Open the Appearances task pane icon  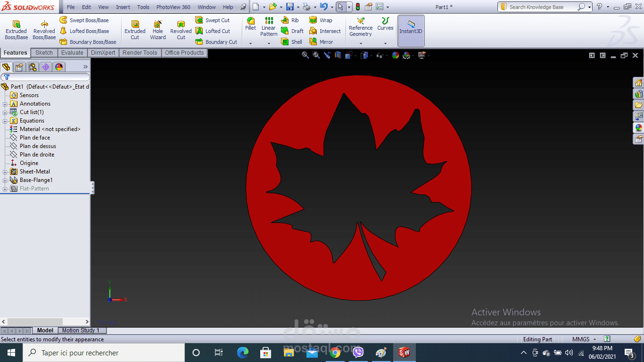pos(638,128)
